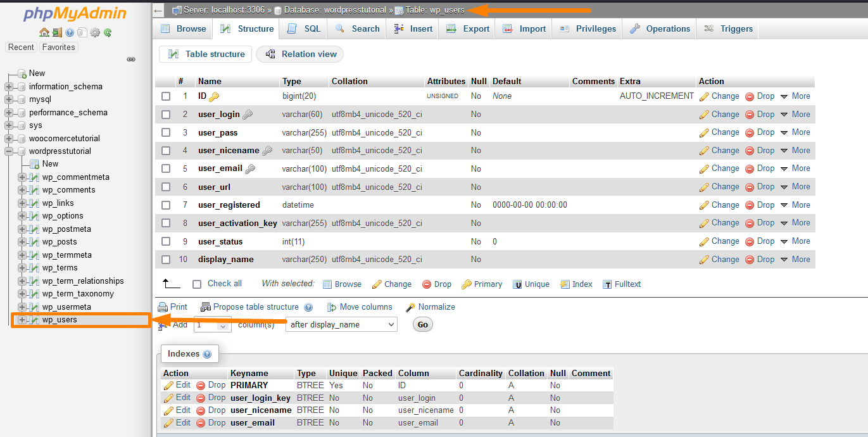Tick the checkbox for display_name row
868x437 pixels.
coord(166,260)
